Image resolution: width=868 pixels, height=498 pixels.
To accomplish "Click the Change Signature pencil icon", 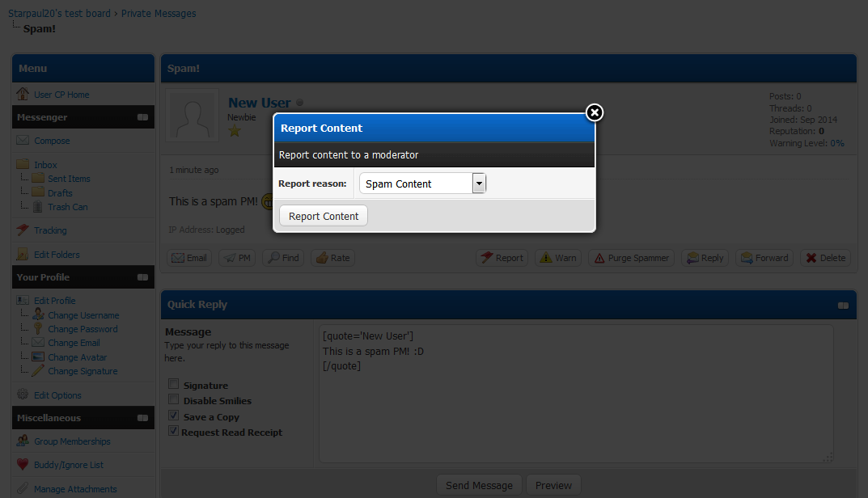I will pos(38,370).
